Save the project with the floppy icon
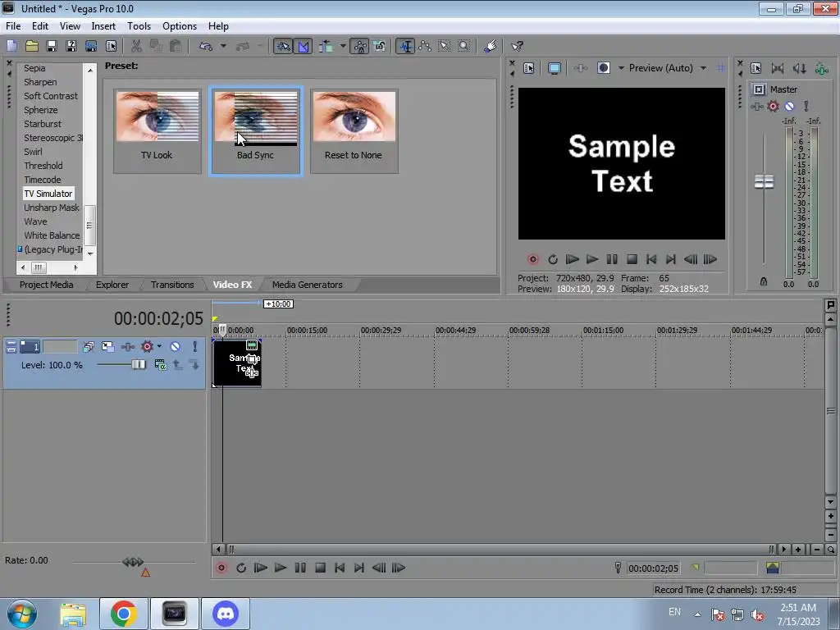Viewport: 840px width, 630px height. (x=52, y=47)
